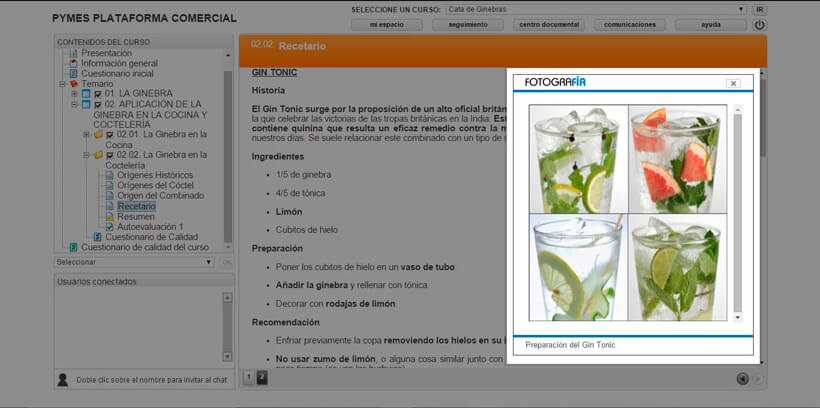Click the Cuestionario inicial icon
820x408 pixels.
pyautogui.click(x=73, y=74)
